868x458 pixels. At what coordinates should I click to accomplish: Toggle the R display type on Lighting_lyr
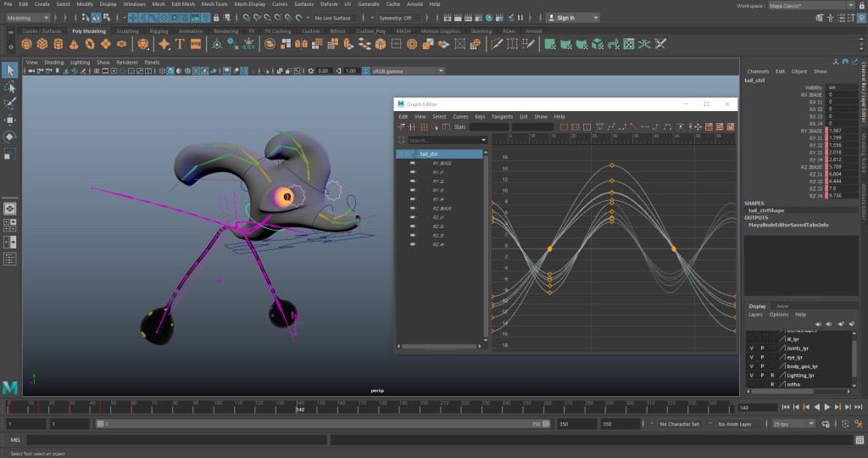(x=772, y=375)
